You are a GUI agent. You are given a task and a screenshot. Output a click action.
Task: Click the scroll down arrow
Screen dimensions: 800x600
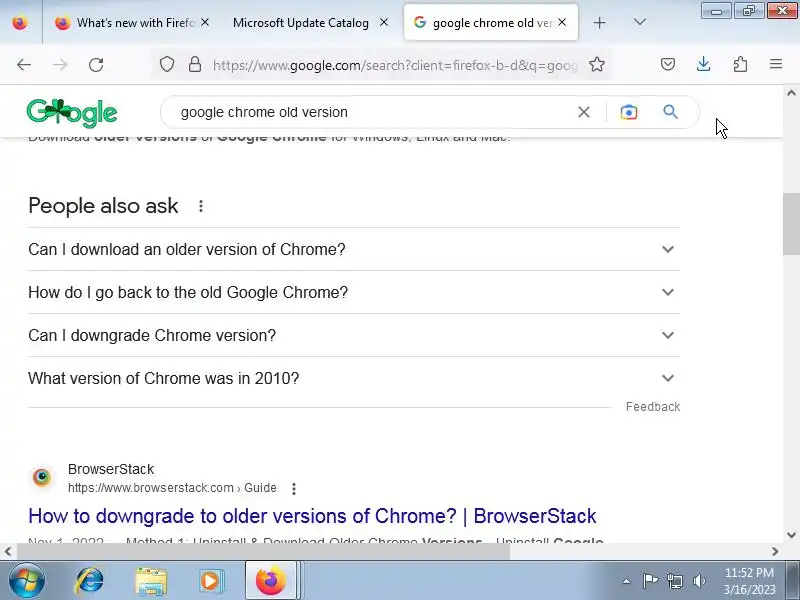pyautogui.click(x=791, y=535)
